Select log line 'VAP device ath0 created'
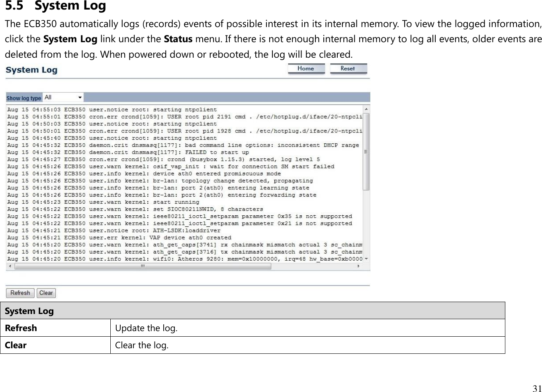542x392 pixels. (x=119, y=238)
